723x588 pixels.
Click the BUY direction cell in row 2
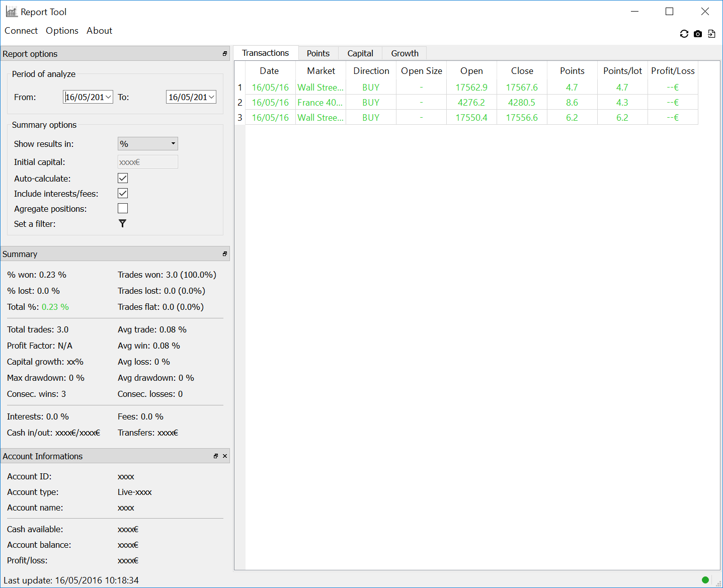coord(371,102)
